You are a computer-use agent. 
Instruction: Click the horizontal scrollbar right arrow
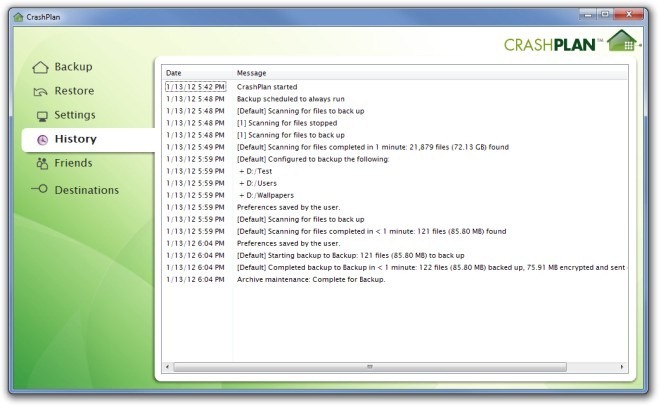pyautogui.click(x=622, y=367)
